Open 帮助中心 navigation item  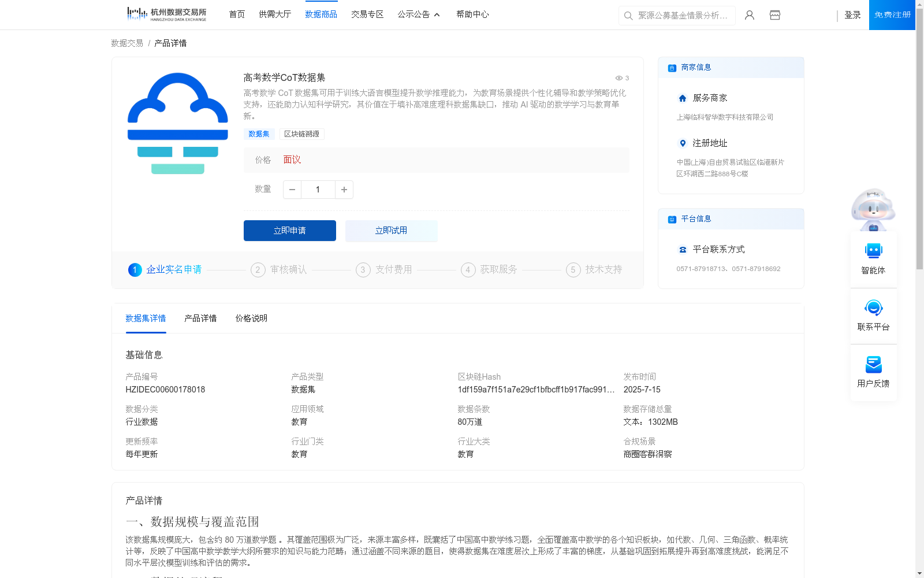[x=472, y=14]
